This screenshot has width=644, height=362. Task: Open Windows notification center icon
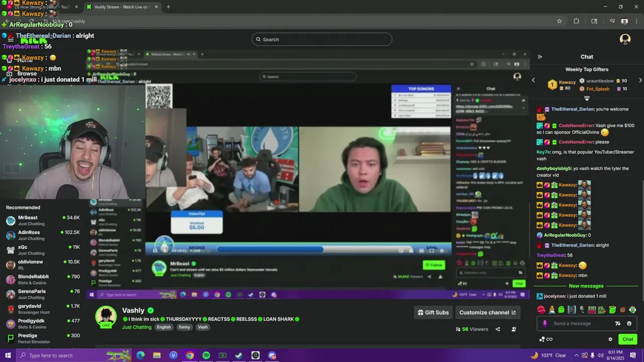(633, 355)
